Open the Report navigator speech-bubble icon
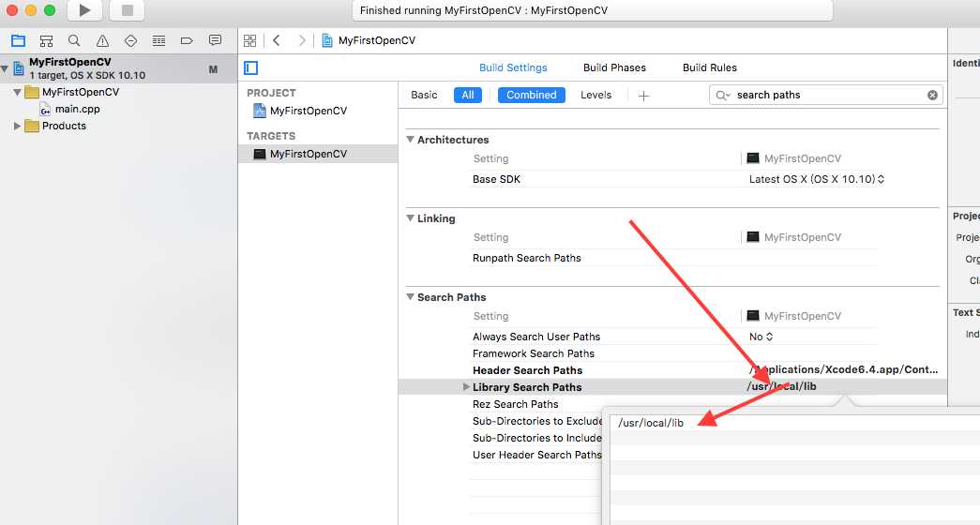Viewport: 980px width, 525px height. (215, 40)
